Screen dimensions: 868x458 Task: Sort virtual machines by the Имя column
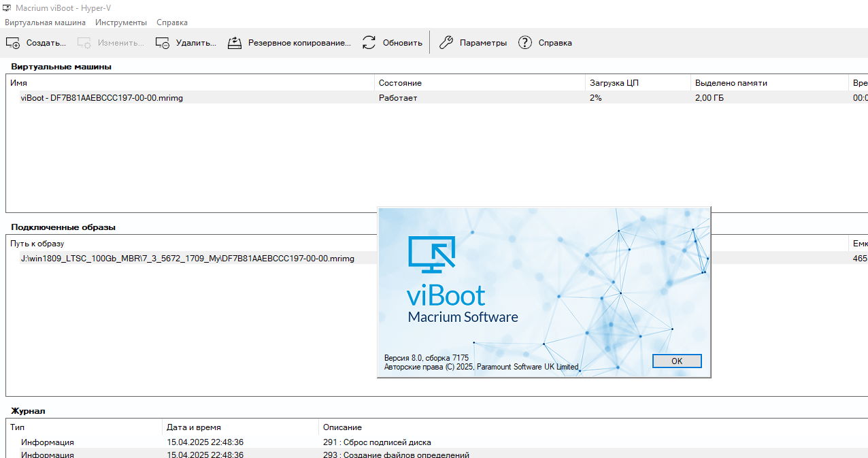(190, 83)
